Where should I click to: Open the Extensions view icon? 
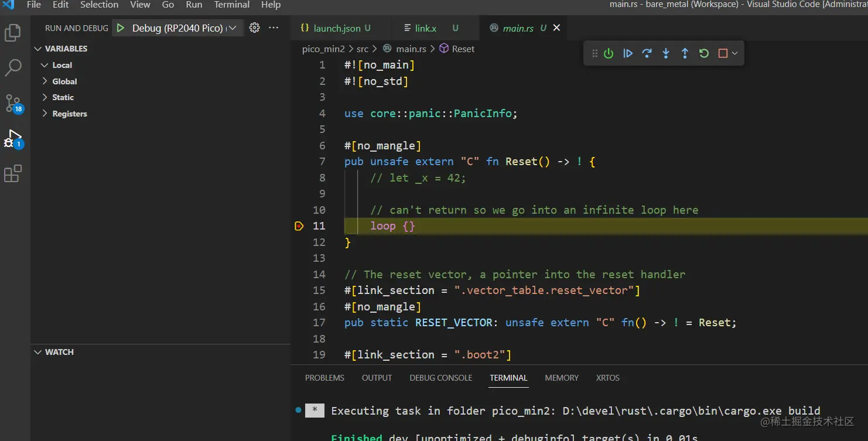point(13,174)
